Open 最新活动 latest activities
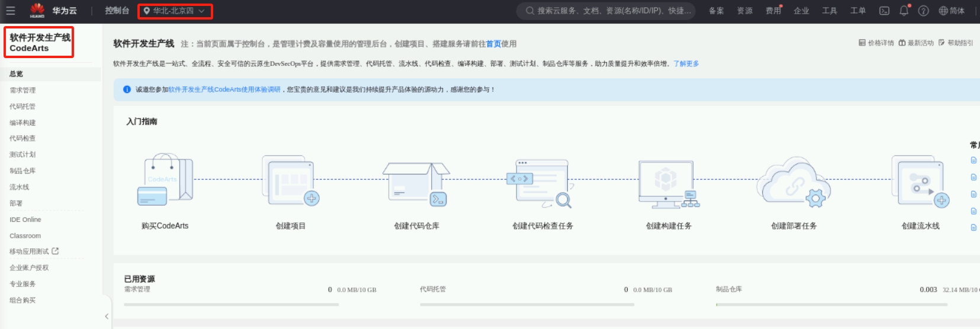The height and width of the screenshot is (329, 980). coord(916,43)
